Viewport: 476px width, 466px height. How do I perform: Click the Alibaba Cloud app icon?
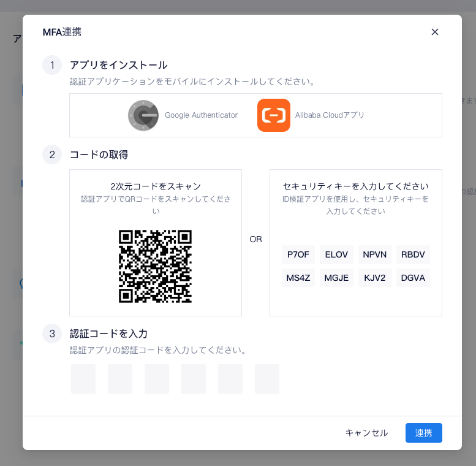[274, 115]
